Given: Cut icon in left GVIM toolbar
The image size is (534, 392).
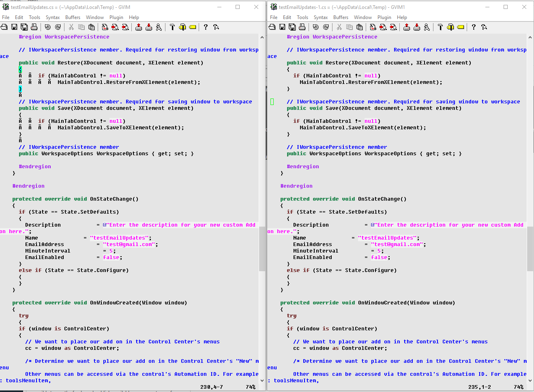Looking at the screenshot, I should [71, 27].
